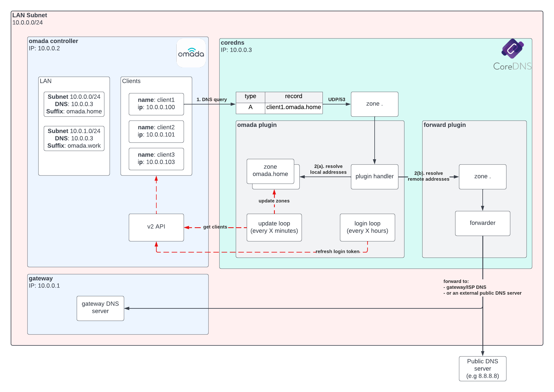Click the Omada logo icon
The width and height of the screenshot is (554, 392).
pyautogui.click(x=191, y=53)
